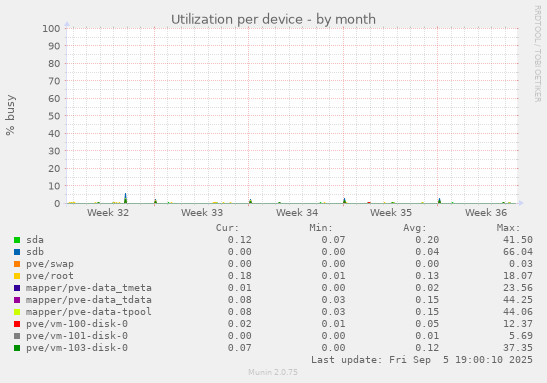Viewport: 547px width, 383px height.
Task: Select the 'mapper/pve-data_tmeta' legend label
Action: (x=89, y=288)
